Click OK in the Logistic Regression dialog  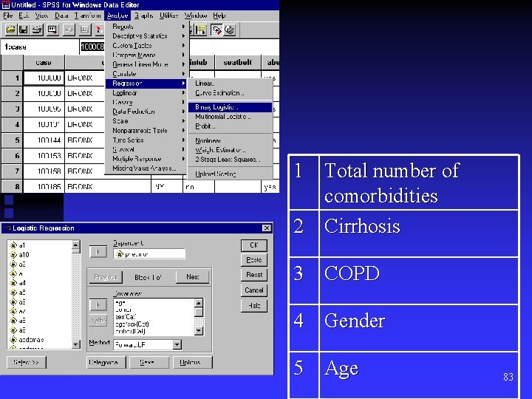253,245
